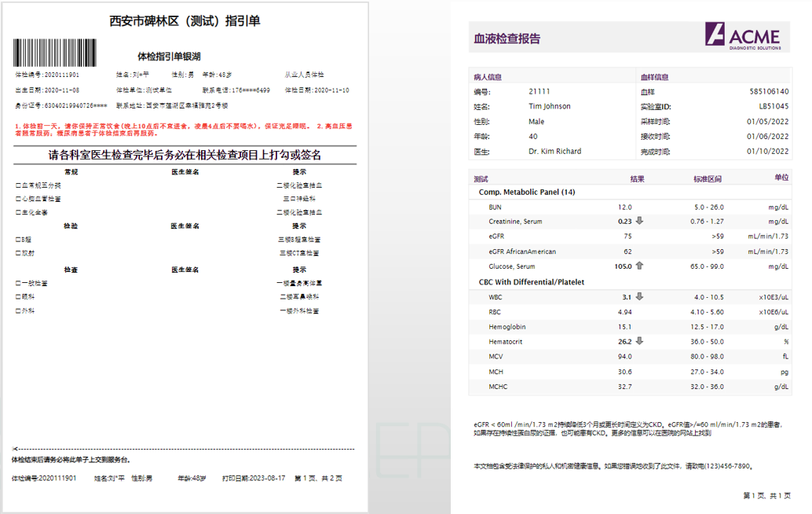Click the MCHC row label
This screenshot has width=812, height=514.
coord(498,387)
